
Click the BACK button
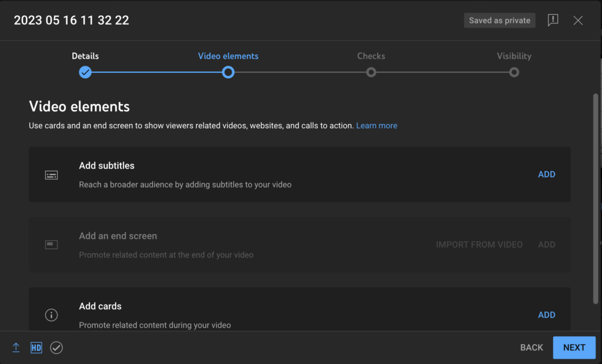pyautogui.click(x=531, y=348)
